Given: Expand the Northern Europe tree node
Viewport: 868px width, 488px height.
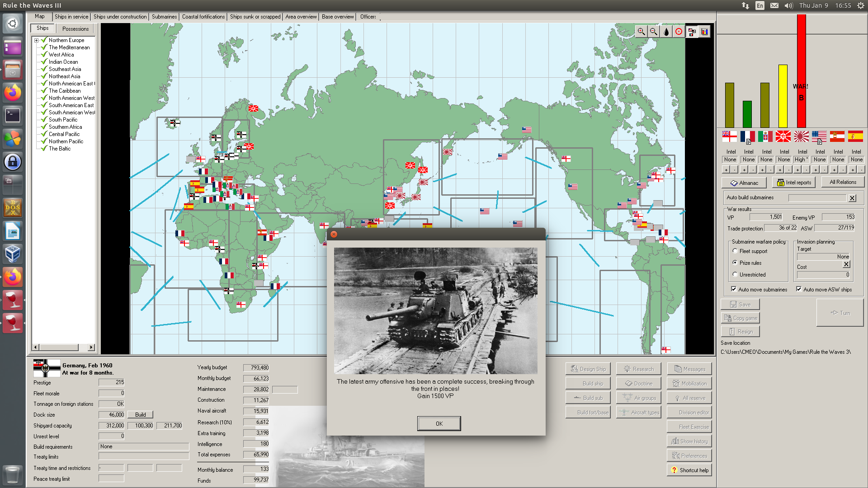Looking at the screenshot, I should click(37, 40).
